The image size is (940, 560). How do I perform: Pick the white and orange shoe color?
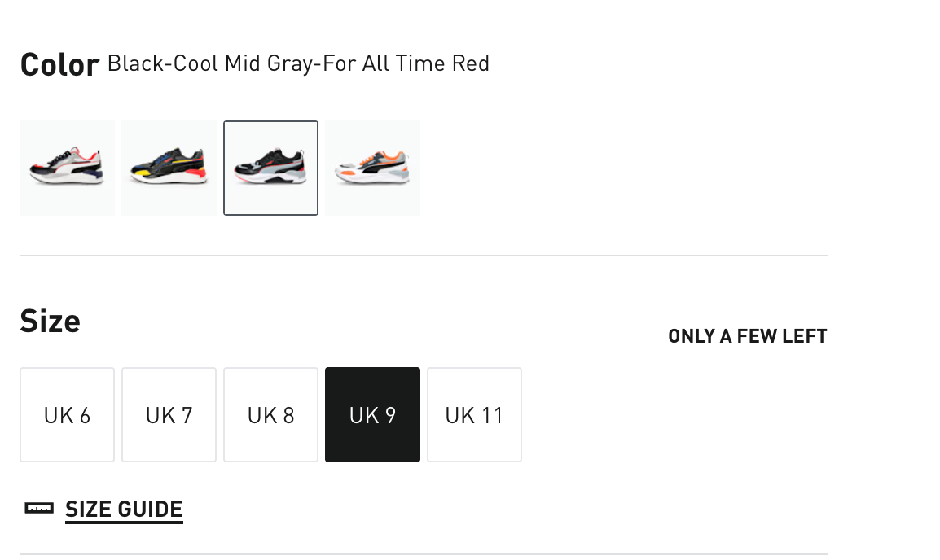click(372, 168)
